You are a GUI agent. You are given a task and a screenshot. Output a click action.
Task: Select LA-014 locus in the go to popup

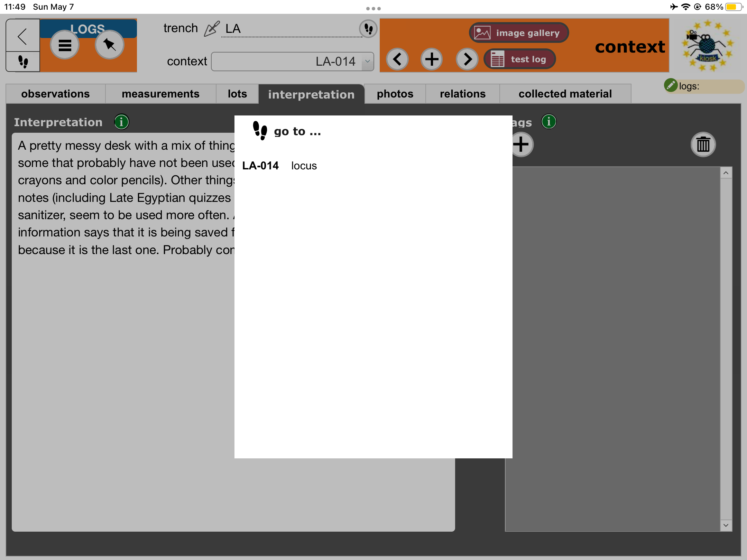tap(279, 166)
